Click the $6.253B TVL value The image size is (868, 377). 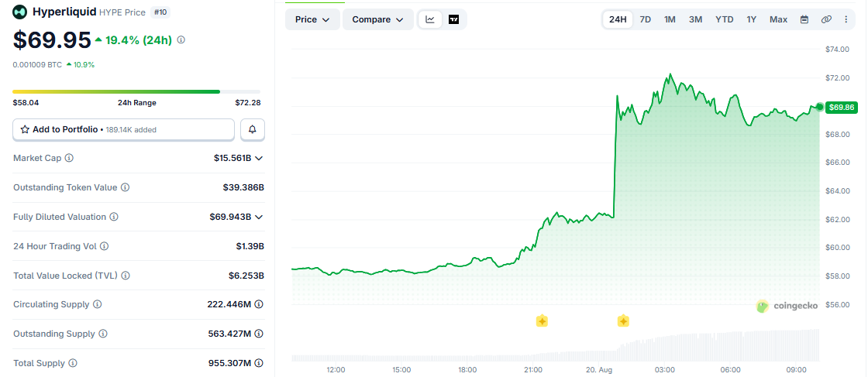point(246,276)
